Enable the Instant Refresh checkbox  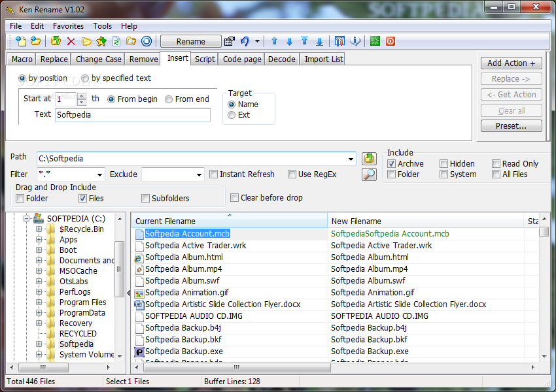click(x=213, y=174)
